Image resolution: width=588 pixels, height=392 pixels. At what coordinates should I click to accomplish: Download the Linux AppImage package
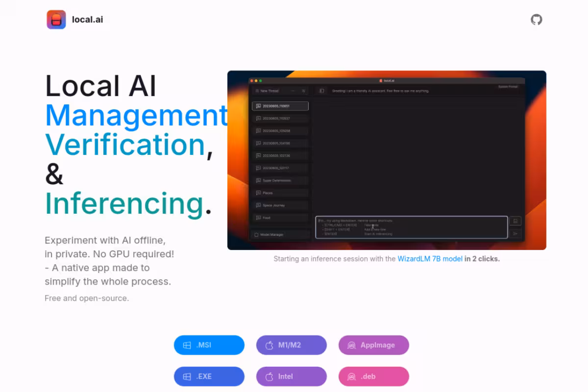(x=374, y=345)
